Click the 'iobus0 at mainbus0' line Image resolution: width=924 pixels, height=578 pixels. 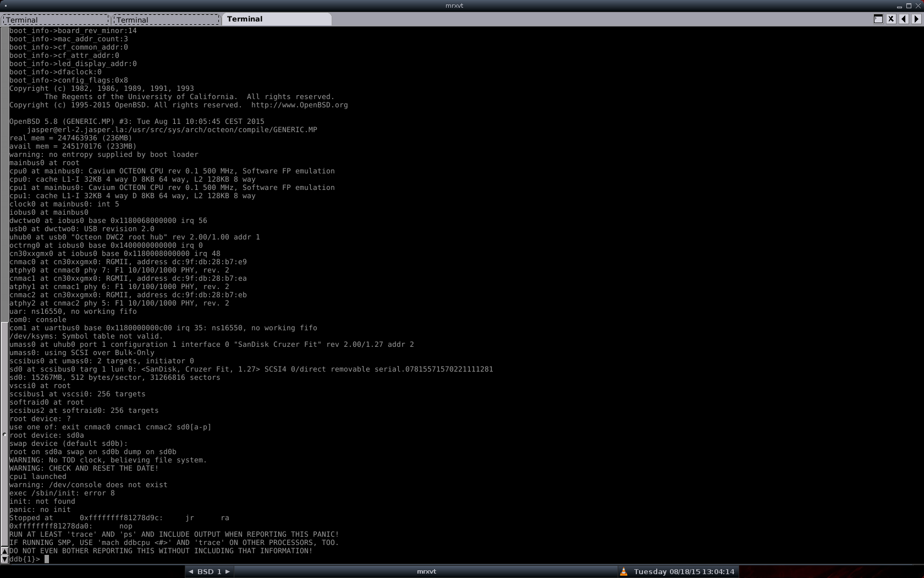click(49, 212)
